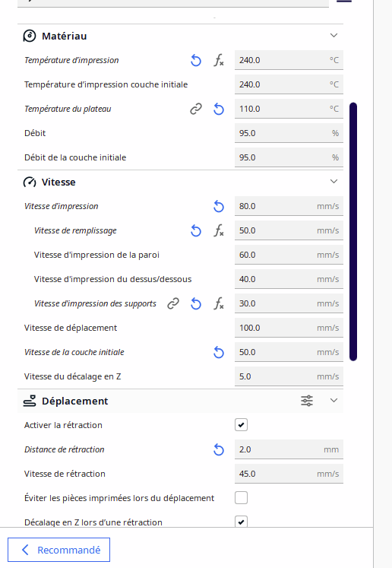This screenshot has height=568, width=392.
Task: Click link icon for Vitesse d'impression des supports
Action: point(173,303)
